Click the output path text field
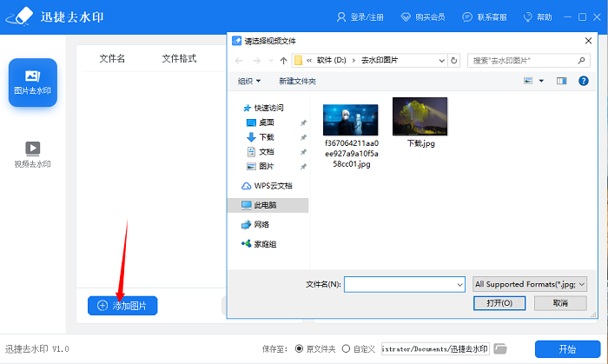608x364 pixels. [x=435, y=349]
